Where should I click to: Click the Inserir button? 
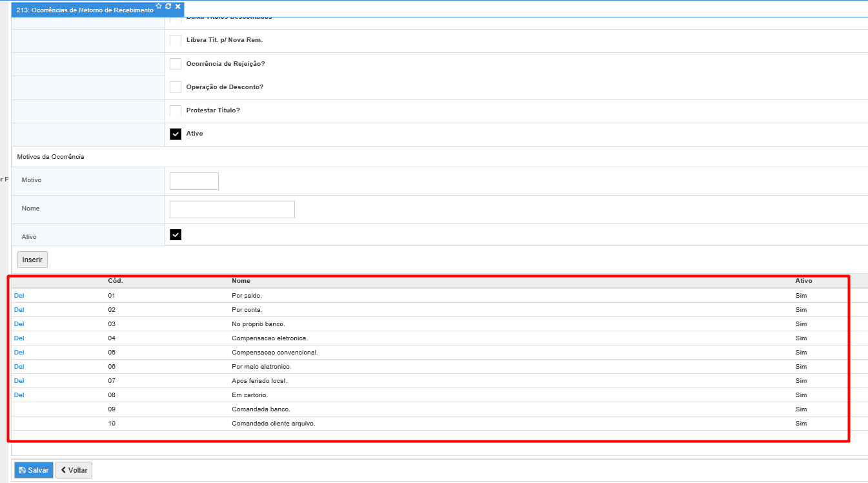click(x=32, y=260)
